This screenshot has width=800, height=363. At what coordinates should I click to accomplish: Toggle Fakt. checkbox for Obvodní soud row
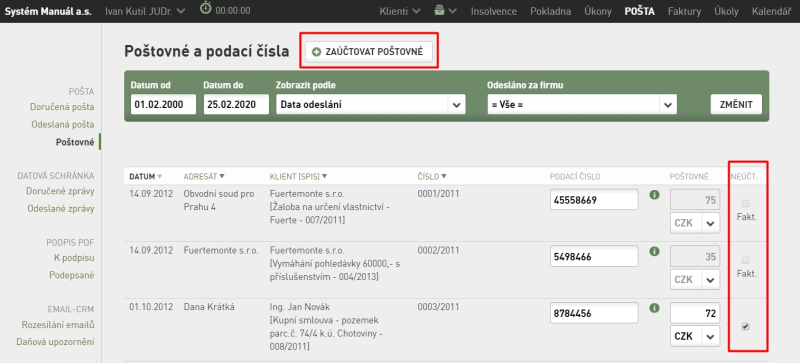[745, 203]
